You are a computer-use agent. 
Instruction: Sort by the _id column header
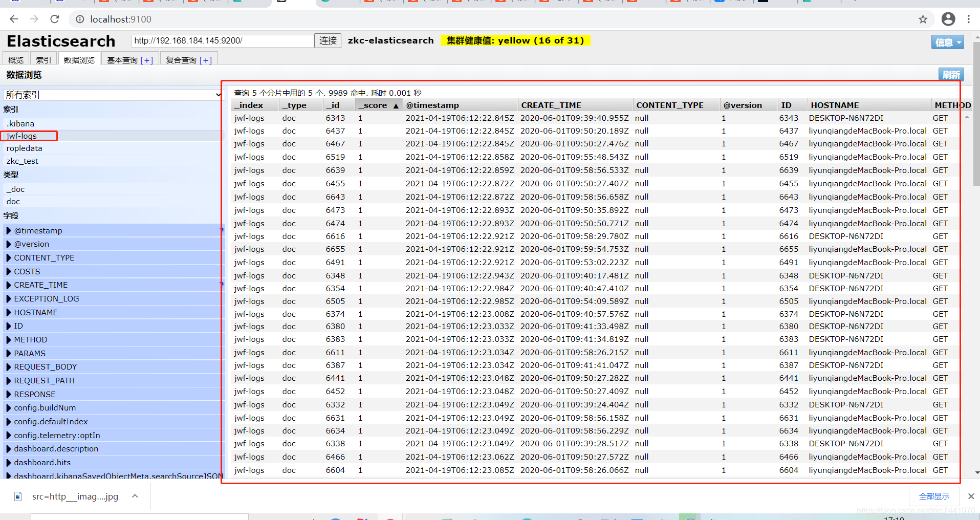[339, 105]
